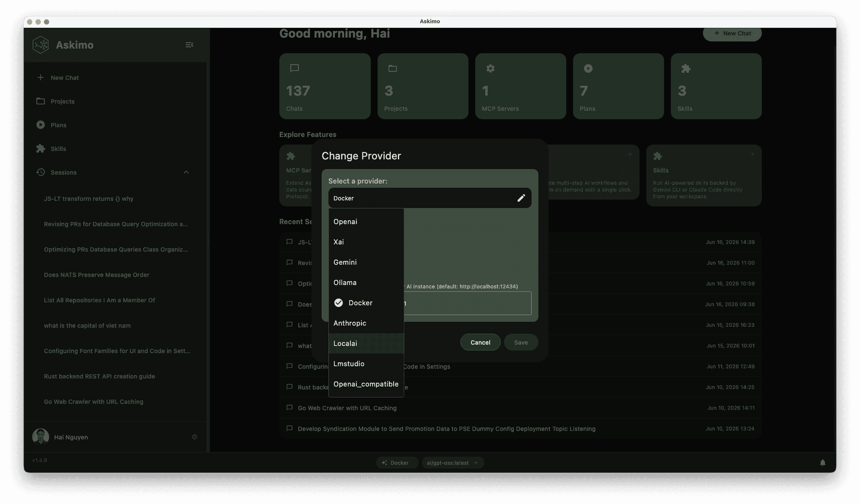Image resolution: width=860 pixels, height=504 pixels.
Task: Click the pencil edit icon in provider field
Action: [x=521, y=198]
